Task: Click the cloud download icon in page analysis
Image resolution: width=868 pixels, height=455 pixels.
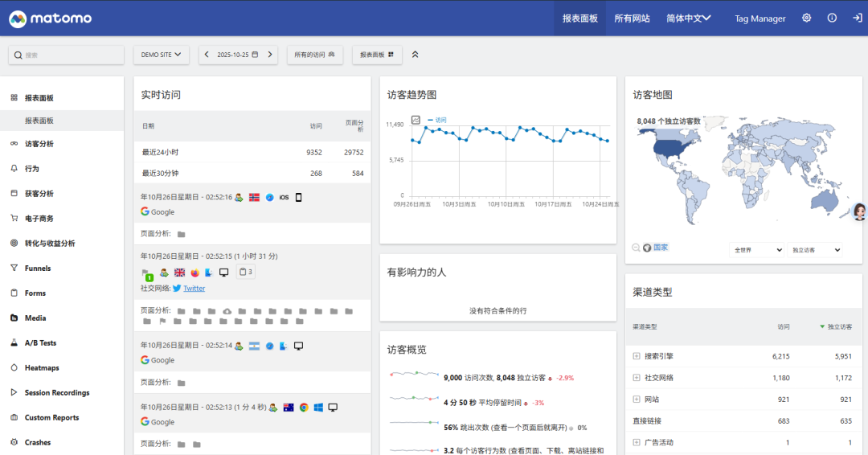Action: (x=227, y=311)
